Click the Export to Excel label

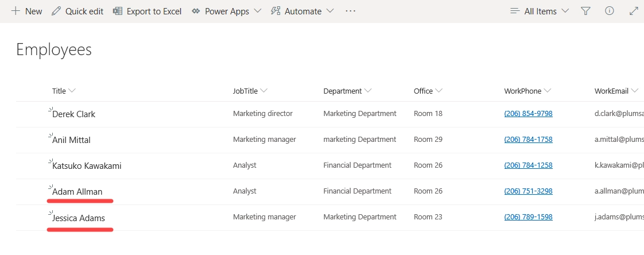tap(154, 11)
